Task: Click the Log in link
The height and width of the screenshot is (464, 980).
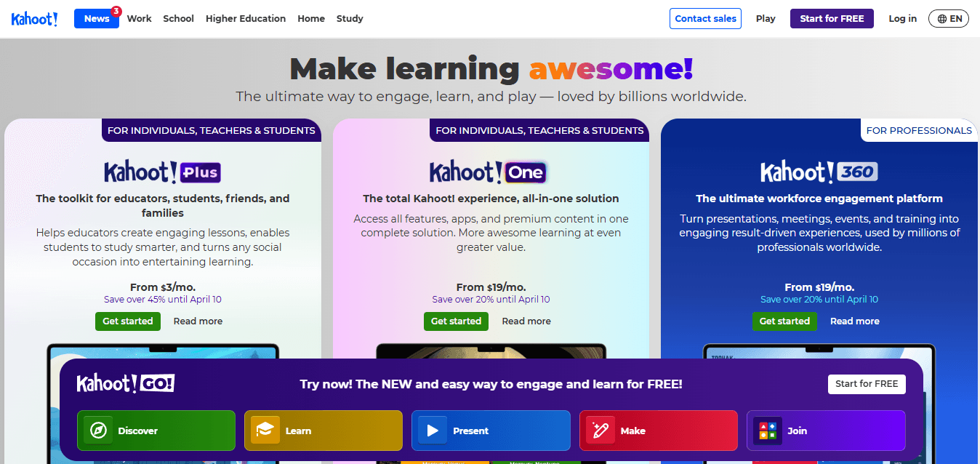Action: tap(902, 18)
